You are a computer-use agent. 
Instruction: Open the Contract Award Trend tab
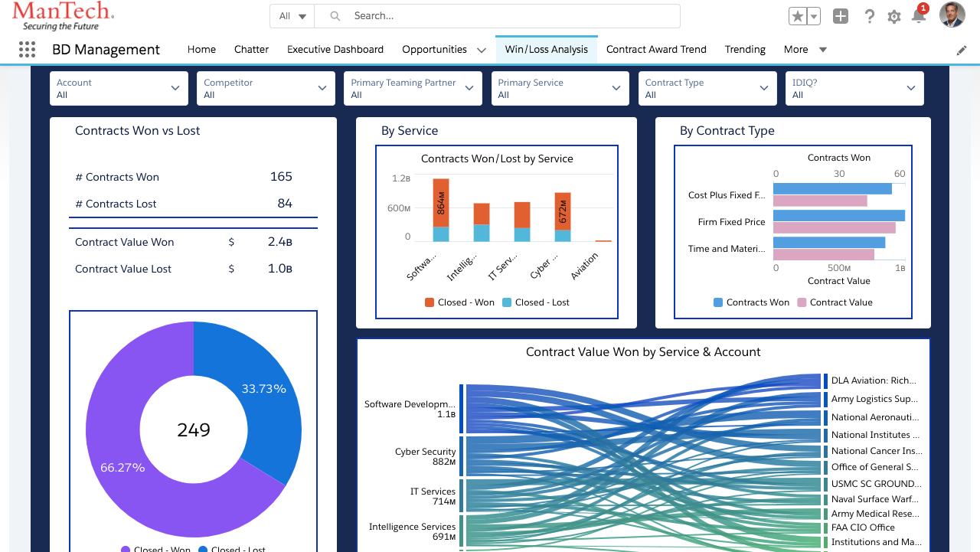point(656,49)
